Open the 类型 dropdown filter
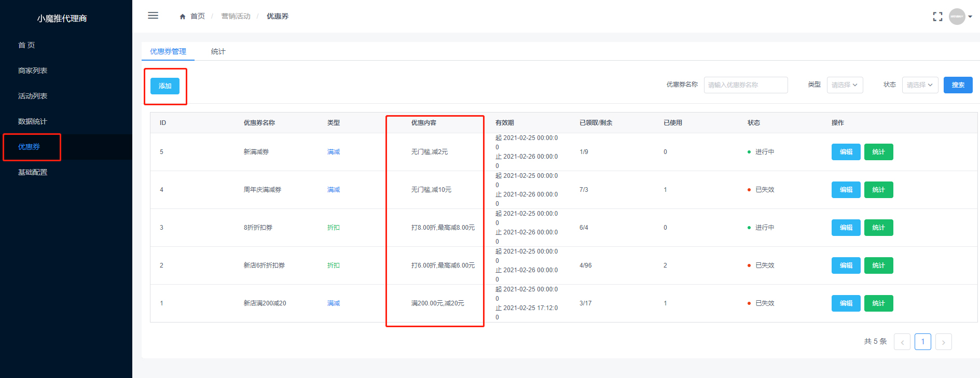Viewport: 980px width, 378px height. [x=845, y=85]
